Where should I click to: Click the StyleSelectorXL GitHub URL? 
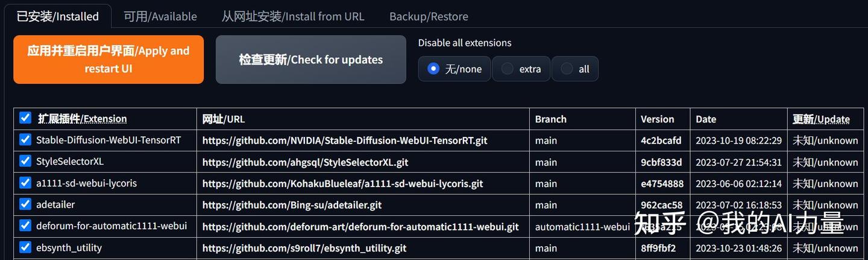305,162
